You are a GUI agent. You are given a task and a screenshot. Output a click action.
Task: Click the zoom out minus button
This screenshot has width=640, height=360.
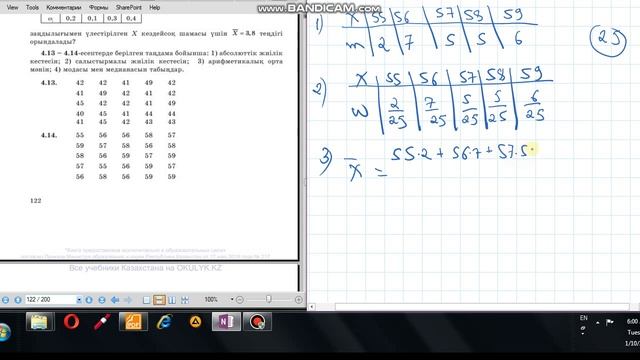[x=240, y=300]
